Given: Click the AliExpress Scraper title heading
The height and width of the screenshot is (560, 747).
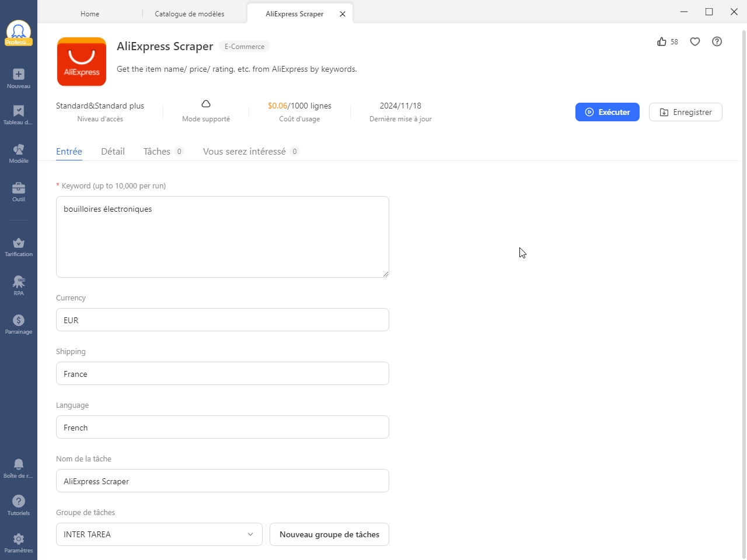Looking at the screenshot, I should click(x=165, y=46).
